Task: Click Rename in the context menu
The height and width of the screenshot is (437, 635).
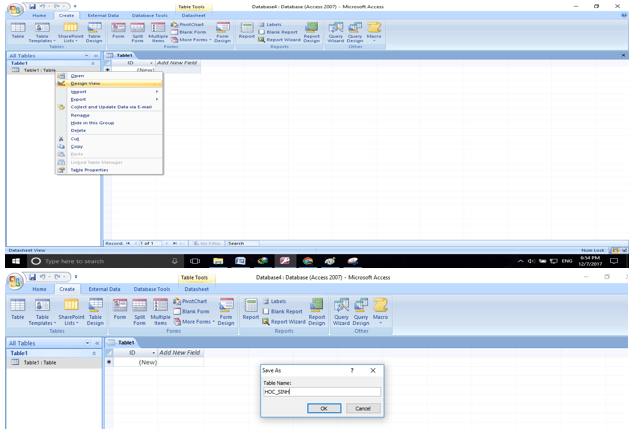Action: click(x=79, y=115)
